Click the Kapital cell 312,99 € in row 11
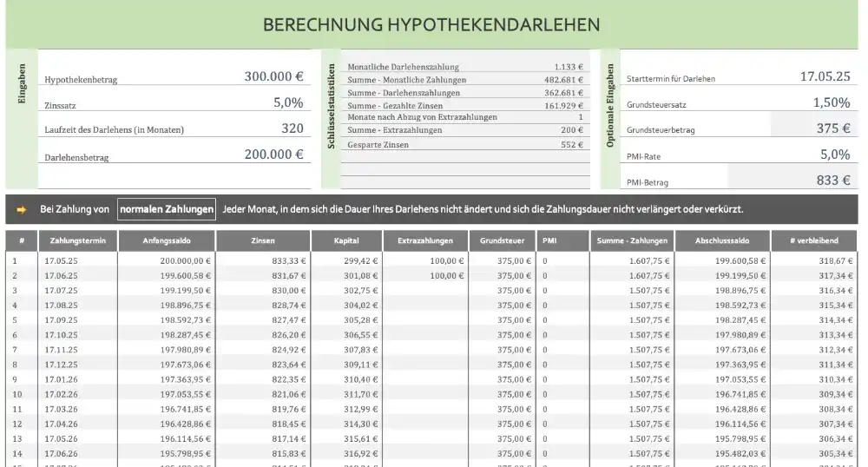The height and width of the screenshot is (467, 868). [x=360, y=410]
